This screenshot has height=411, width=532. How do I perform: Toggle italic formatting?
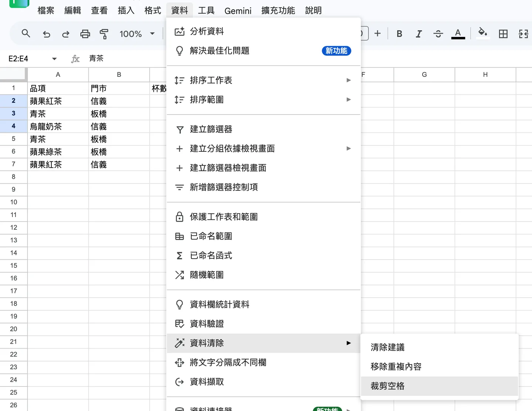(419, 34)
